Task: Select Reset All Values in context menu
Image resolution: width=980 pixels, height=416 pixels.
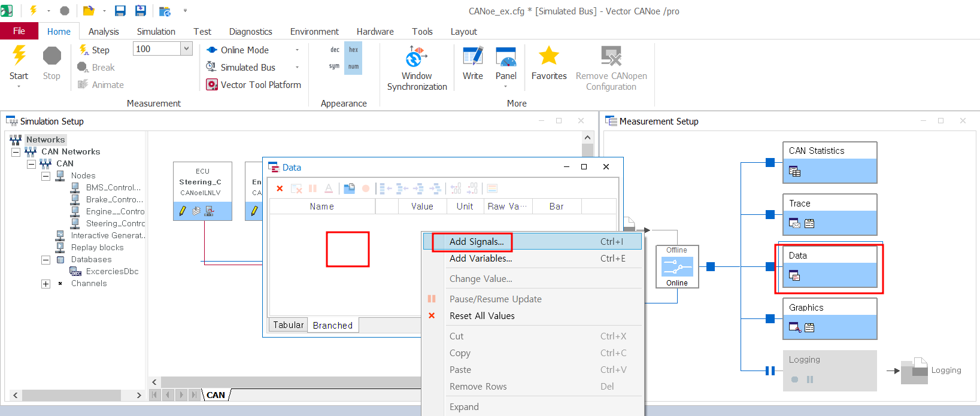Action: [x=533, y=316]
